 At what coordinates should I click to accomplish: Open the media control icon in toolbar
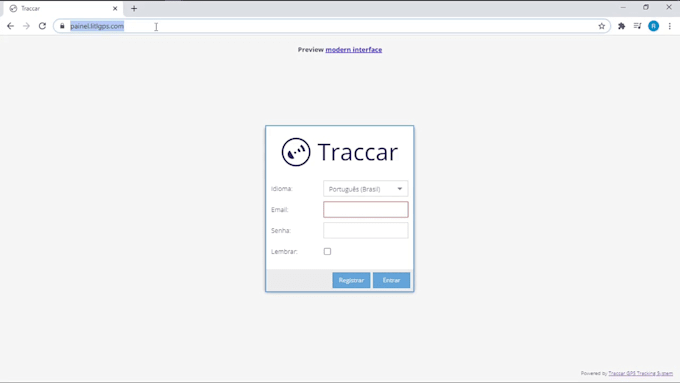point(638,26)
